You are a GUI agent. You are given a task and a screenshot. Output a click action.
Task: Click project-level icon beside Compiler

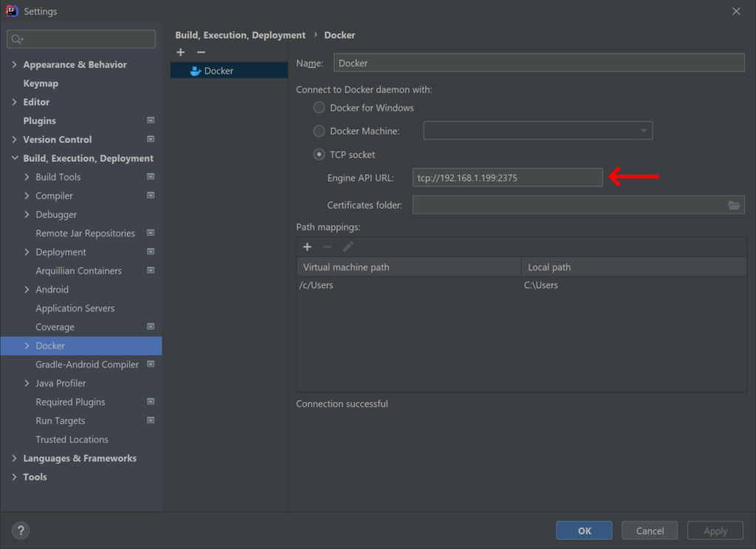(151, 195)
